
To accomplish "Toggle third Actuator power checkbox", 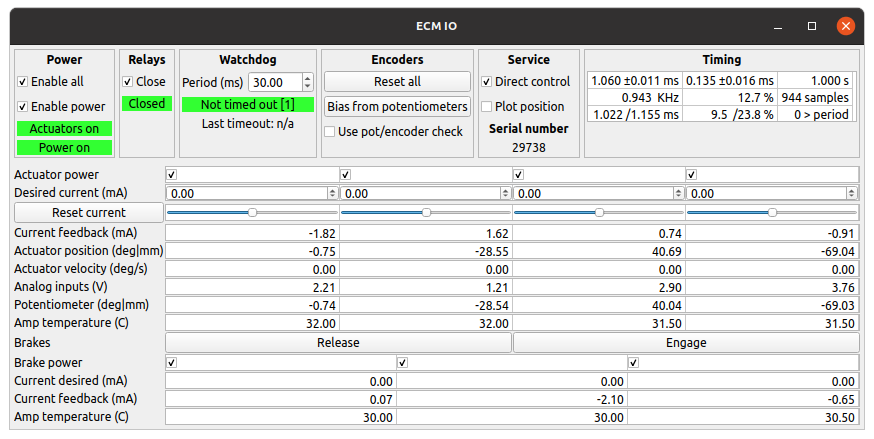I will point(518,175).
